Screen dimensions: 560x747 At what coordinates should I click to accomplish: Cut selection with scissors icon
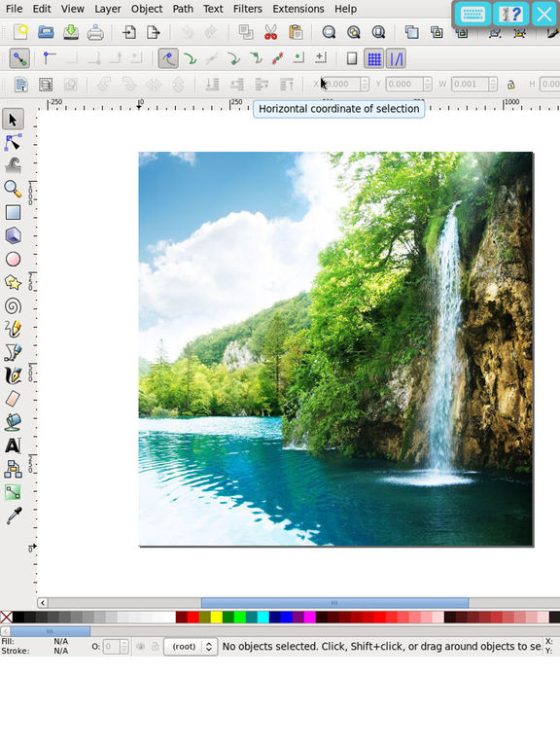pyautogui.click(x=270, y=32)
